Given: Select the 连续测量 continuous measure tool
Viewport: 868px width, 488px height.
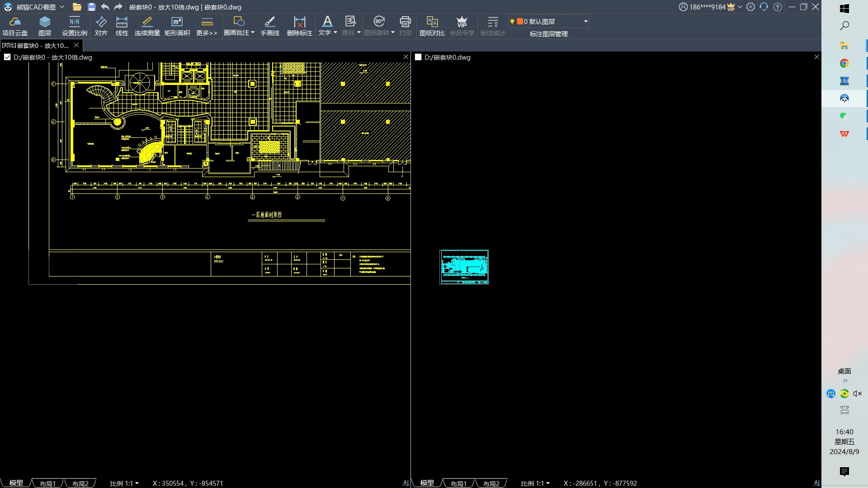Looking at the screenshot, I should 147,26.
